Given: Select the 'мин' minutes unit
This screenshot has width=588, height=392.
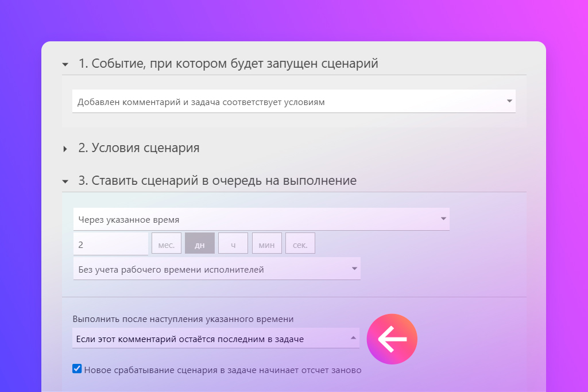Looking at the screenshot, I should coord(266,243).
